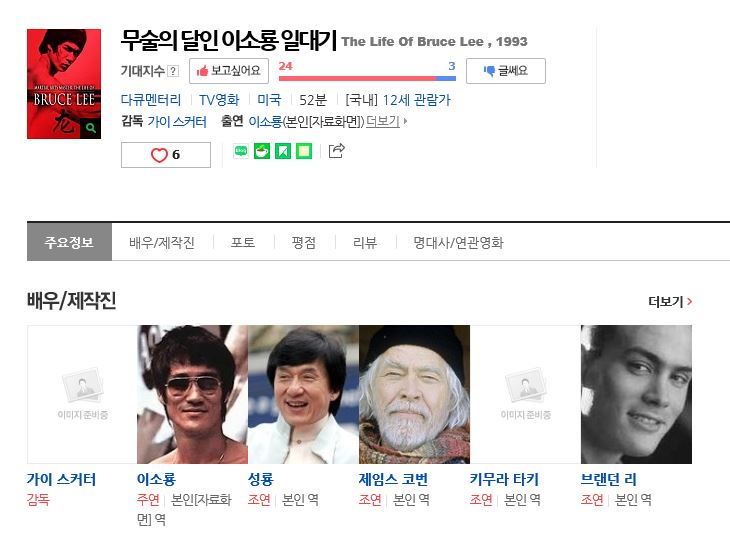Screen dimensions: 730x546
Task: Open the 포토 tab
Action: click(x=243, y=243)
